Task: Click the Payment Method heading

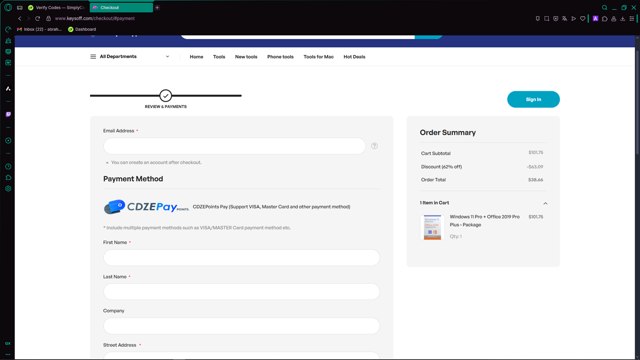Action: 133,179
